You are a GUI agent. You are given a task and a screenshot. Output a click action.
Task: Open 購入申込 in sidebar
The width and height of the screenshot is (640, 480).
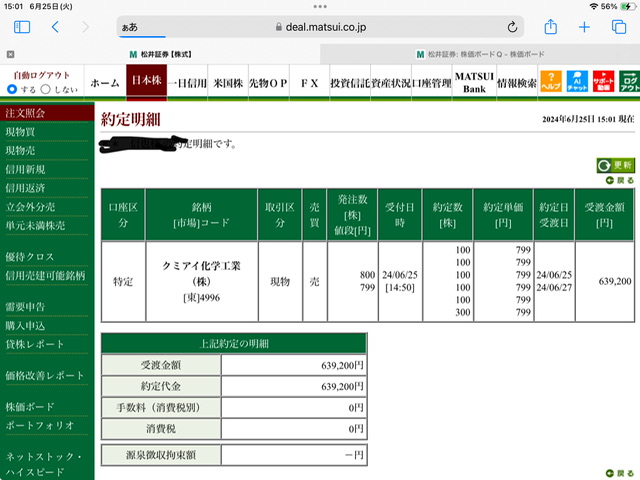point(25,326)
